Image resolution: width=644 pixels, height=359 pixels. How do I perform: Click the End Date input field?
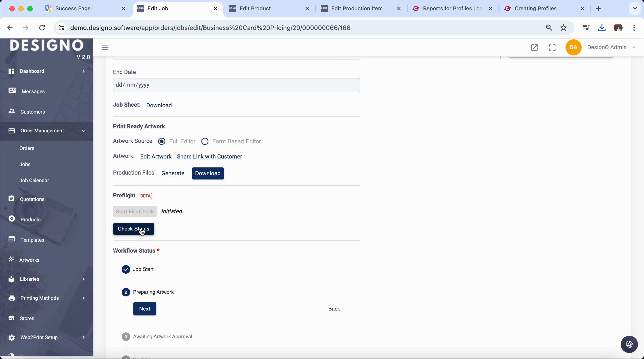(x=236, y=85)
